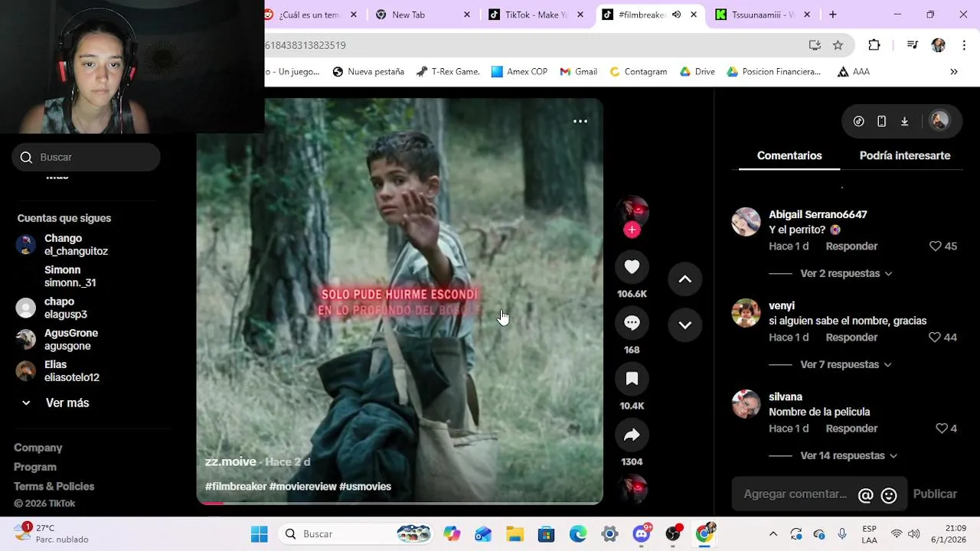Expand 2 replies under Abigail's comment
This screenshot has height=551, width=980.
click(846, 273)
